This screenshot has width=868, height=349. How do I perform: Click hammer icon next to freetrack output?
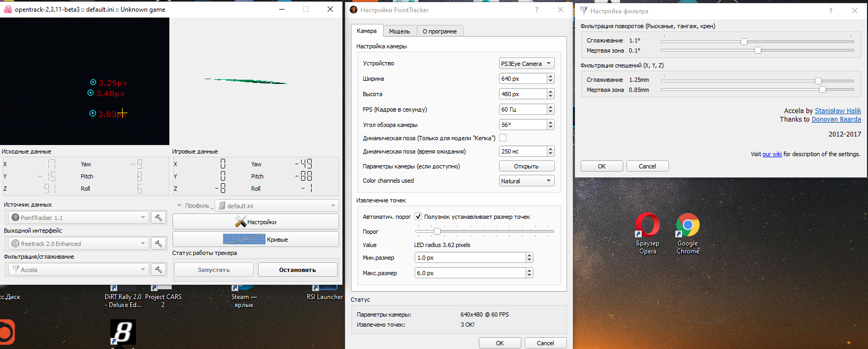click(x=158, y=243)
